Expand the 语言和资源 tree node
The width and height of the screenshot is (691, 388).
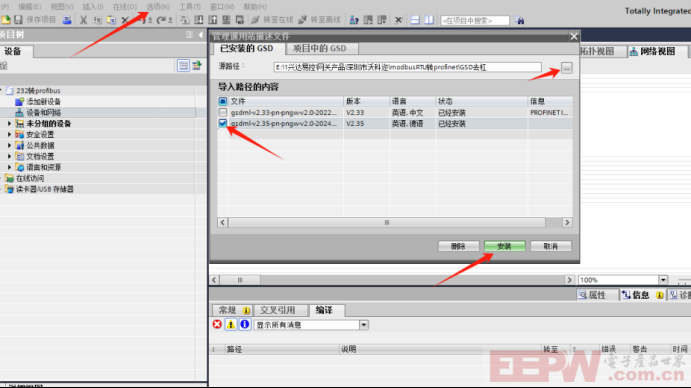point(9,167)
